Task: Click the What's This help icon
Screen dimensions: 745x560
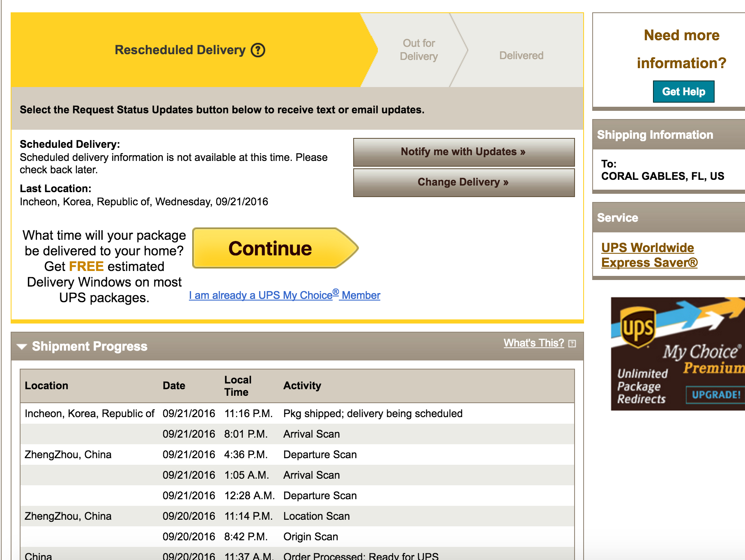Action: [572, 344]
